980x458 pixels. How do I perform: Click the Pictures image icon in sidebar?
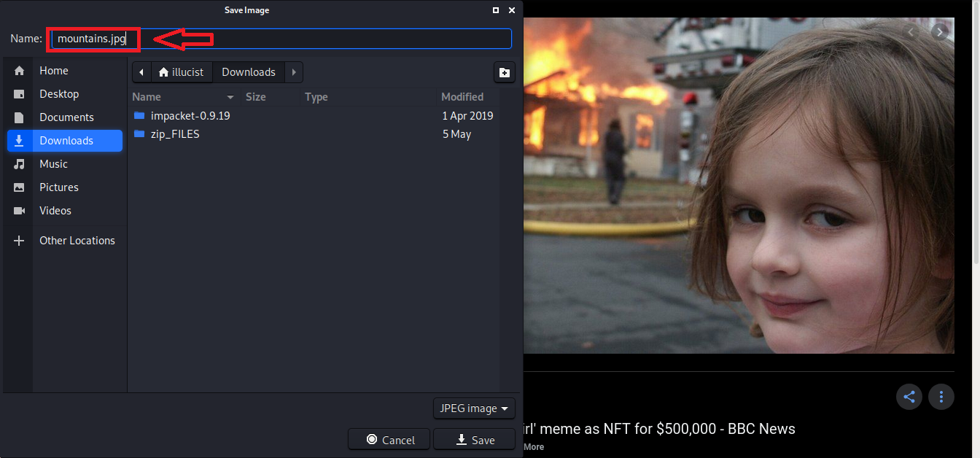pyautogui.click(x=20, y=187)
